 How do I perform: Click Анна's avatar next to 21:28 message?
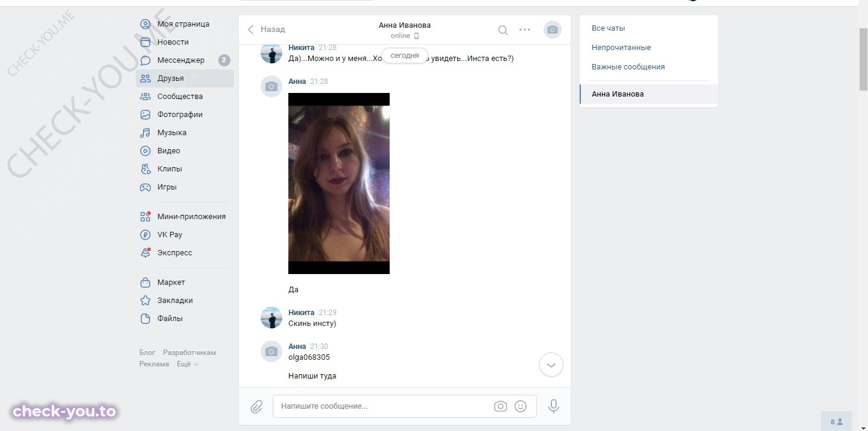click(x=271, y=86)
